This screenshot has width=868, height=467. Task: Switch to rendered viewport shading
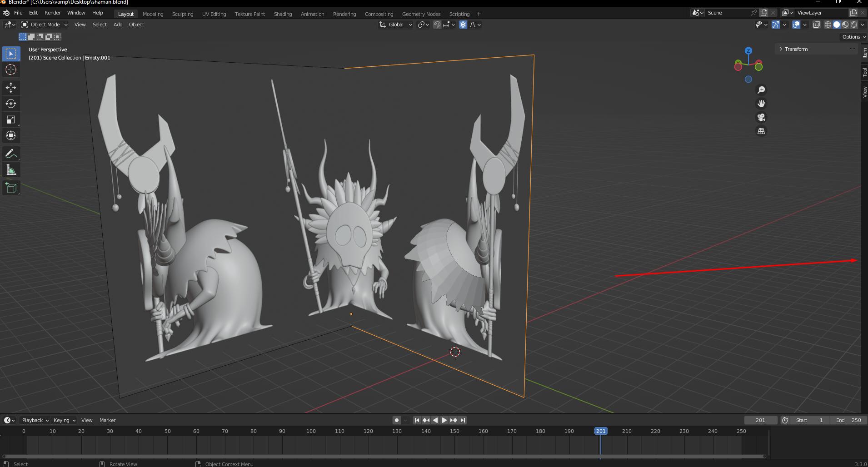pos(854,25)
